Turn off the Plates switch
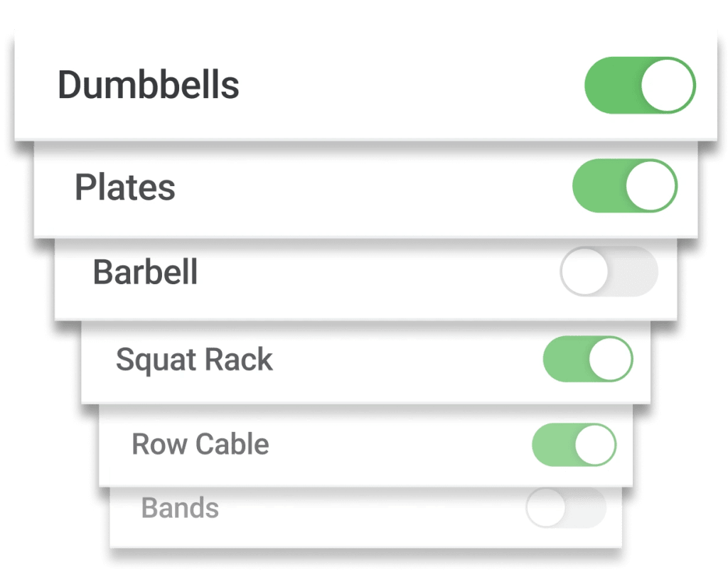Image resolution: width=728 pixels, height=572 pixels. 624,186
